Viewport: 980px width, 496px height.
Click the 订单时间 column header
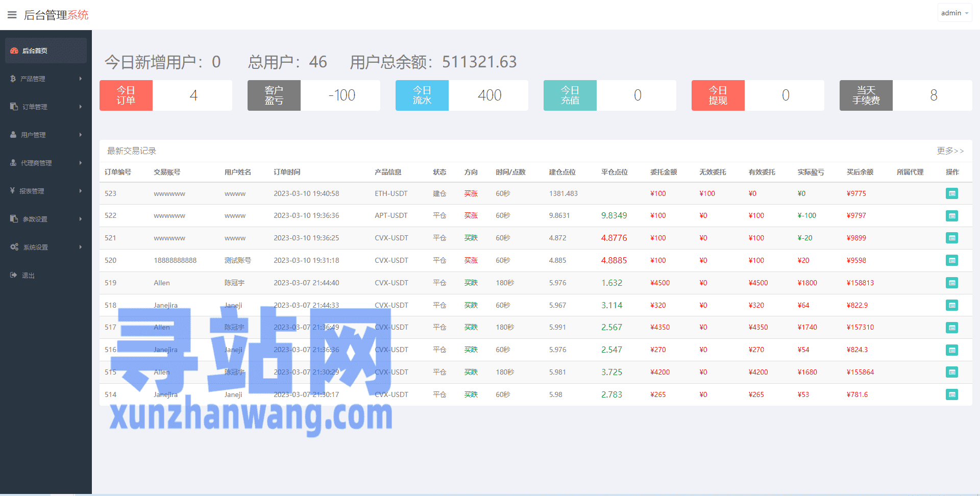287,172
